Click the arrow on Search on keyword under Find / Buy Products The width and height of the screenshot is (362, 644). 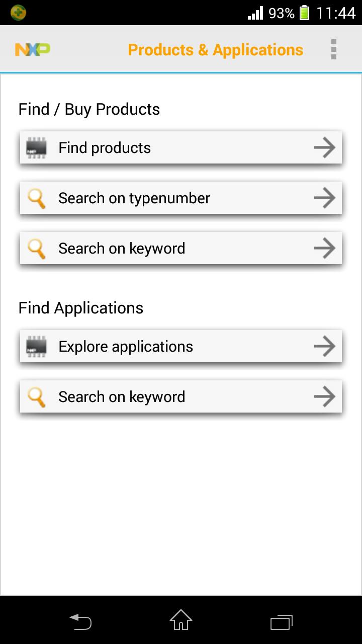325,249
